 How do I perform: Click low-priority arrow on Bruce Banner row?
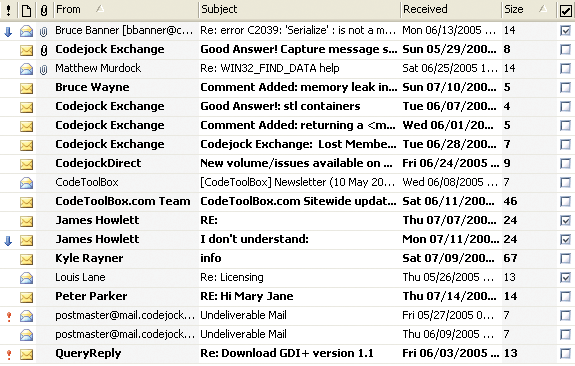pyautogui.click(x=8, y=32)
